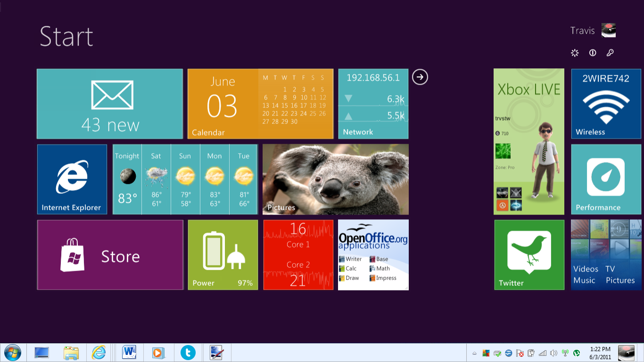
Task: Select Tonight's weather forecast
Action: 127,180
